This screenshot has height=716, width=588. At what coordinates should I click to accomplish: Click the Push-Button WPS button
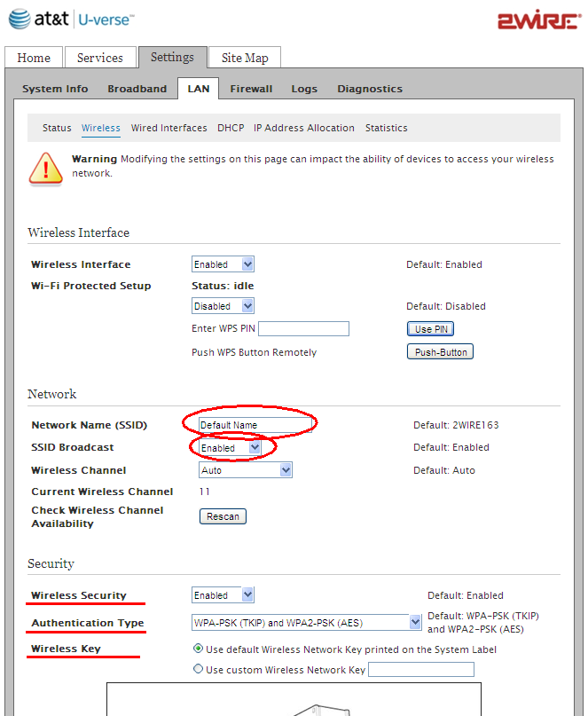(440, 352)
